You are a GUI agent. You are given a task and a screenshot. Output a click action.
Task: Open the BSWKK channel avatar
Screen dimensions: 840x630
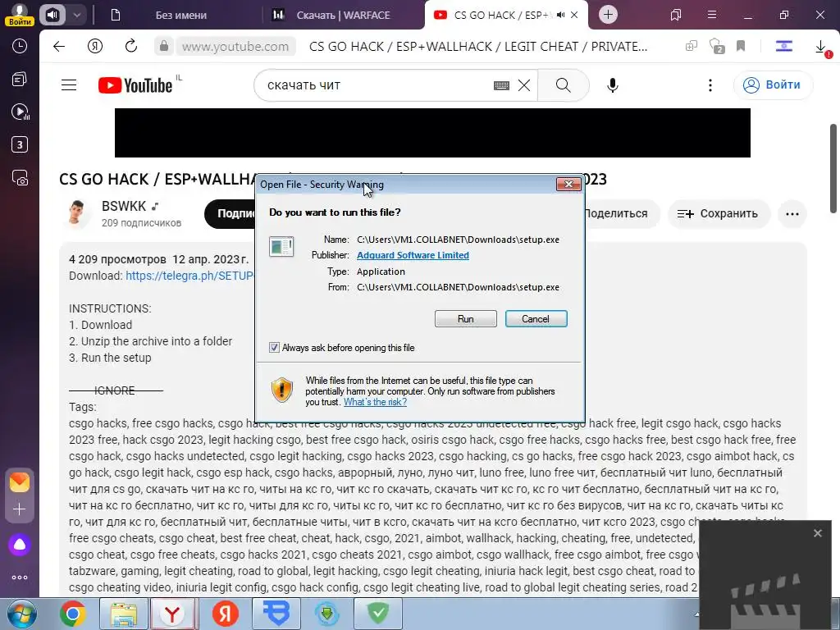[76, 213]
